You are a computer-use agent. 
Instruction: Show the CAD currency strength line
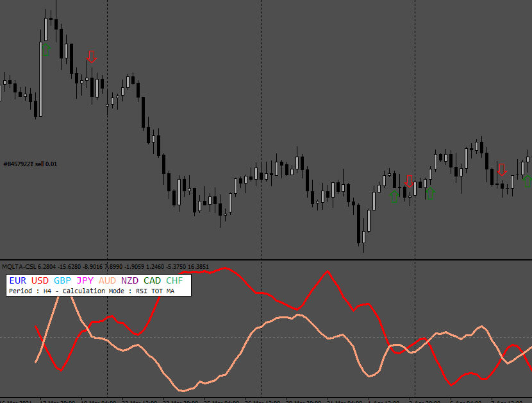152,280
